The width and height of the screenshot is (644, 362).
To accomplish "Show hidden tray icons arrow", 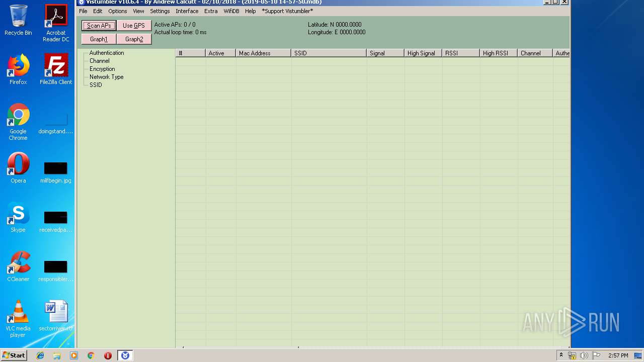I will (x=561, y=355).
